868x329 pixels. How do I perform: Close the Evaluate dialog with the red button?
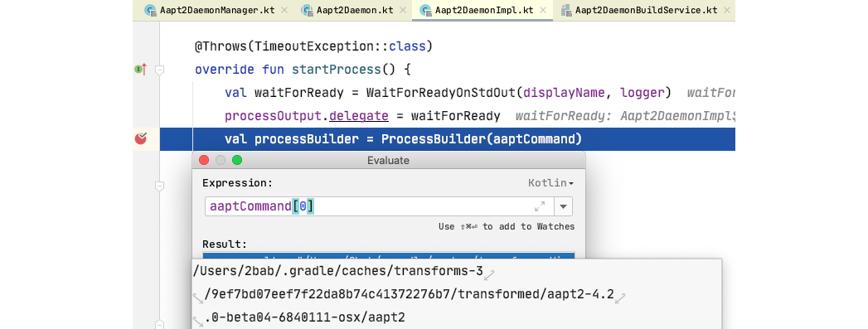(204, 160)
